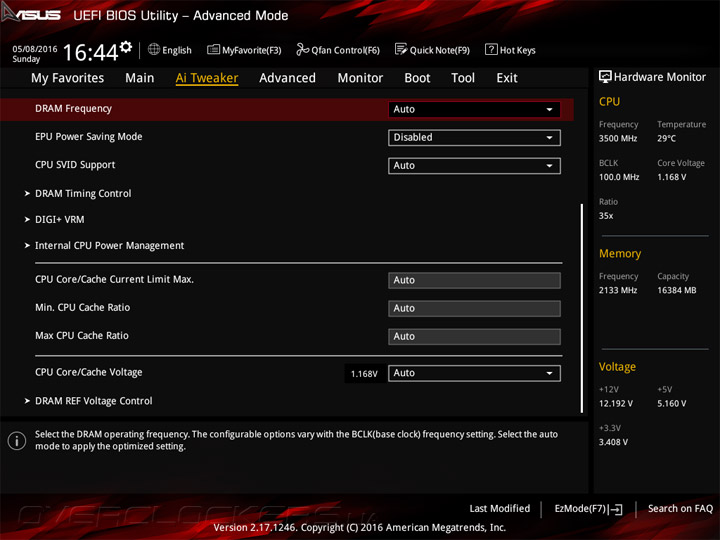Click the 1.168V value beside CPU Core/Cache Voltage

pos(364,374)
